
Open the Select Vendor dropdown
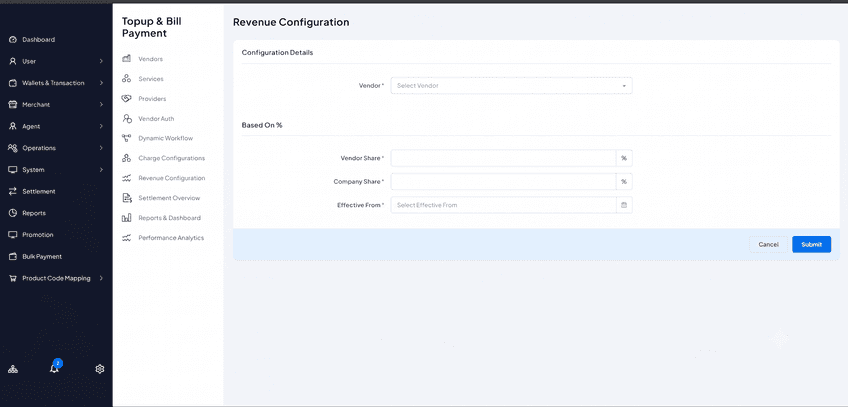[511, 85]
